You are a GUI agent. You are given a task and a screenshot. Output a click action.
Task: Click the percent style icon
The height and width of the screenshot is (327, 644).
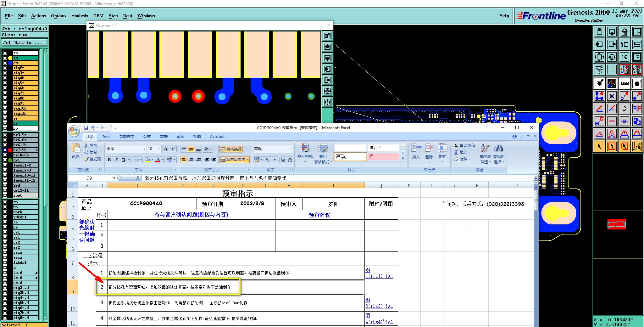click(x=267, y=160)
